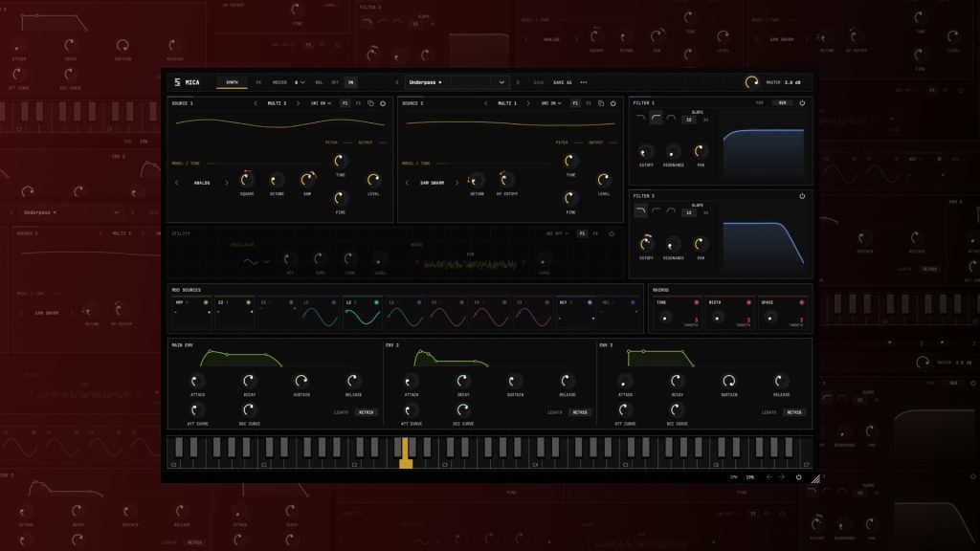Select previous Source 1 type before MULTI 2
This screenshot has width=980, height=551.
(x=255, y=103)
